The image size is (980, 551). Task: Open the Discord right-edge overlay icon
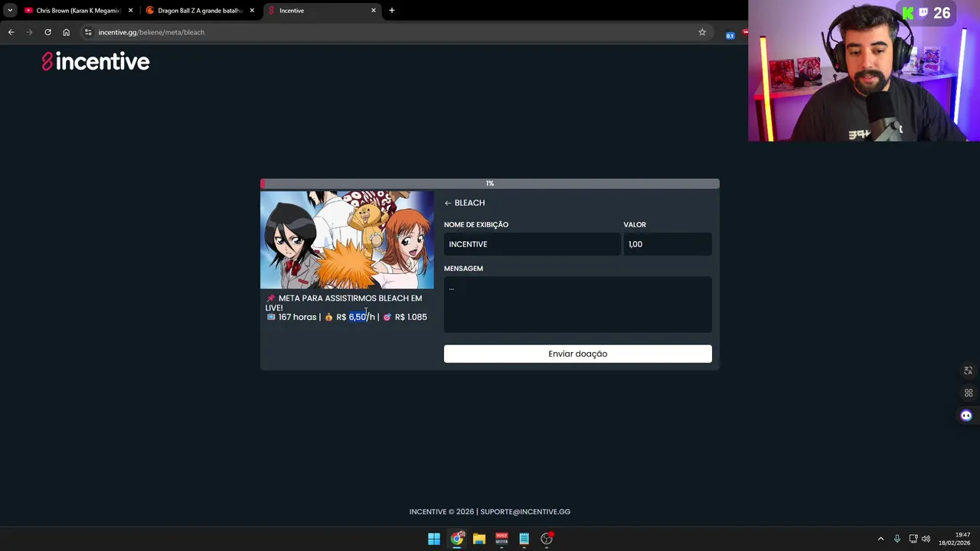pos(966,416)
